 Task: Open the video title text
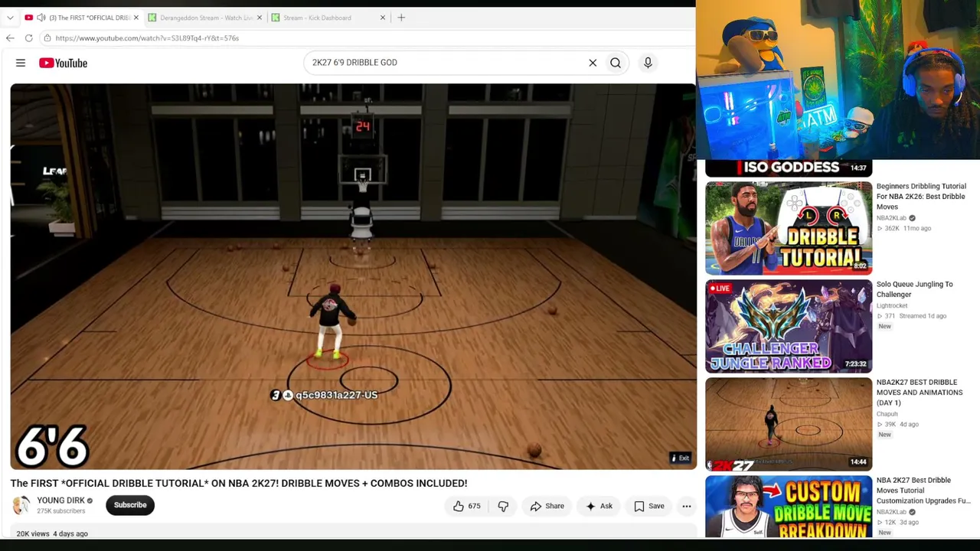239,484
